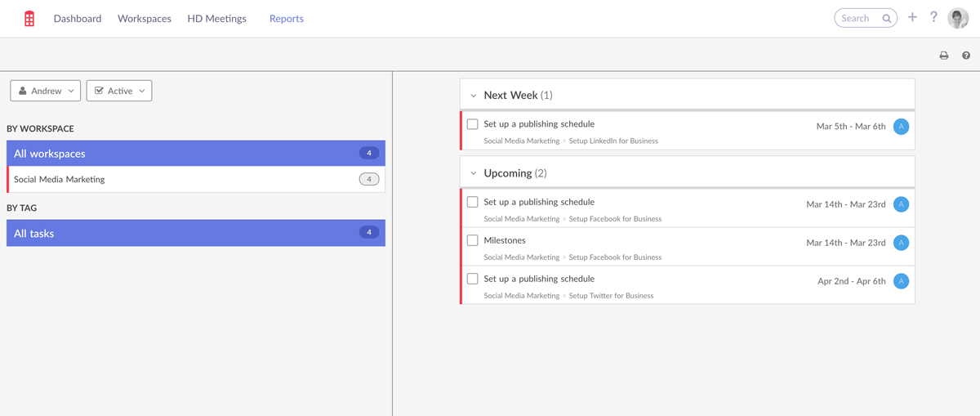
Task: Click assignee avatar on Mar 5th task
Action: coord(901,126)
